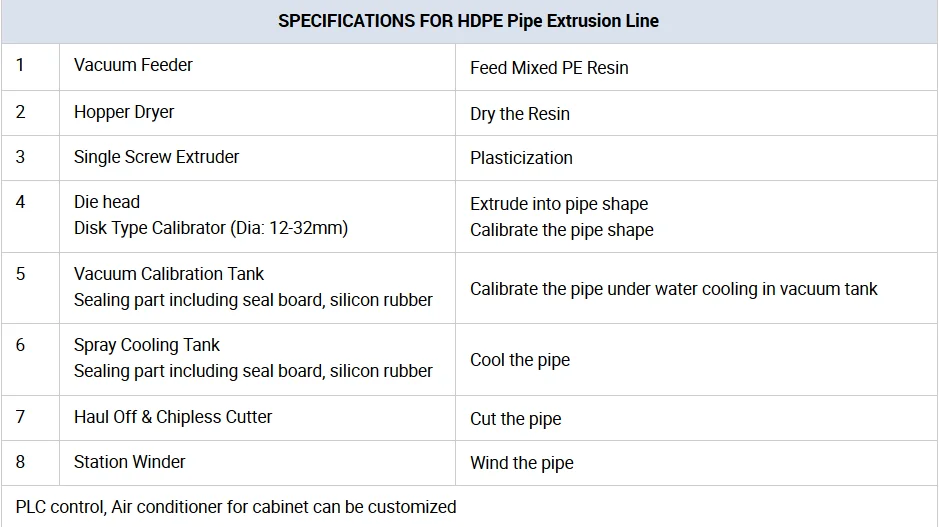Click the "Dry the Resin" description
This screenshot has height=527, width=939.
pyautogui.click(x=520, y=114)
